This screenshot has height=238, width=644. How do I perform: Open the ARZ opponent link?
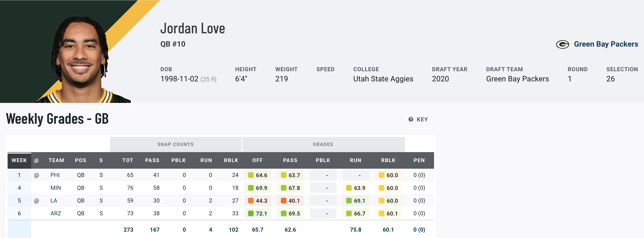(x=56, y=213)
